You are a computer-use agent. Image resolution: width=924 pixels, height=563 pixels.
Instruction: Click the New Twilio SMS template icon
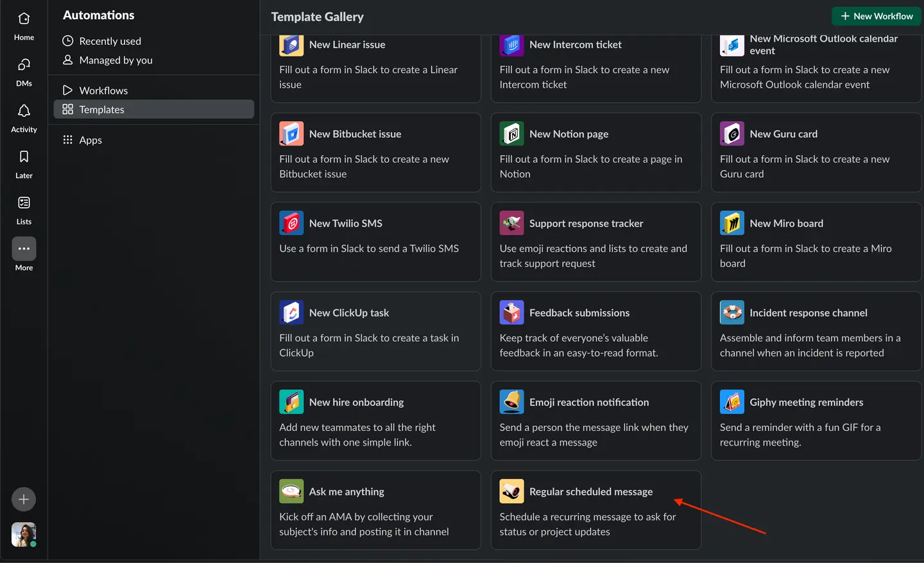click(291, 223)
